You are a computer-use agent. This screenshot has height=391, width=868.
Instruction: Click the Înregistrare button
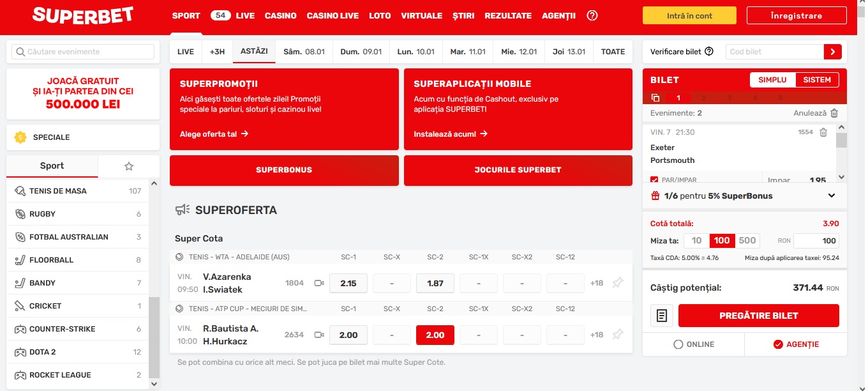point(796,15)
